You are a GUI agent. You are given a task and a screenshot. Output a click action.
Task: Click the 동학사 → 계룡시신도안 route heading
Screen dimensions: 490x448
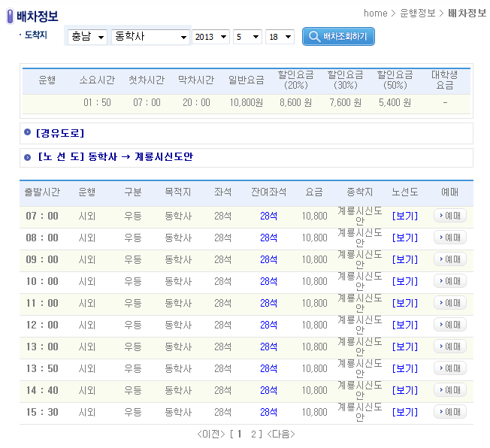coord(141,156)
